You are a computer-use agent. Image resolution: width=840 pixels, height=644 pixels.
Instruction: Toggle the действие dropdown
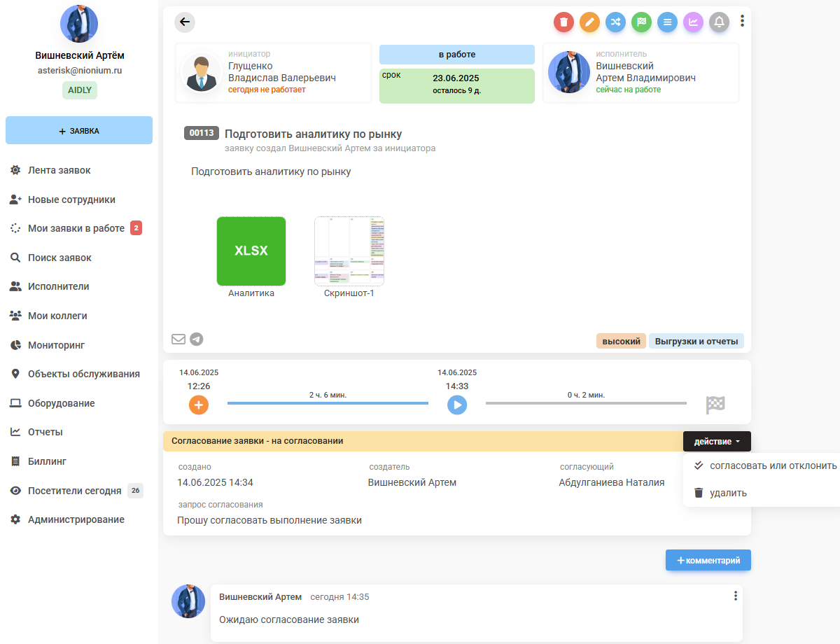[717, 442]
